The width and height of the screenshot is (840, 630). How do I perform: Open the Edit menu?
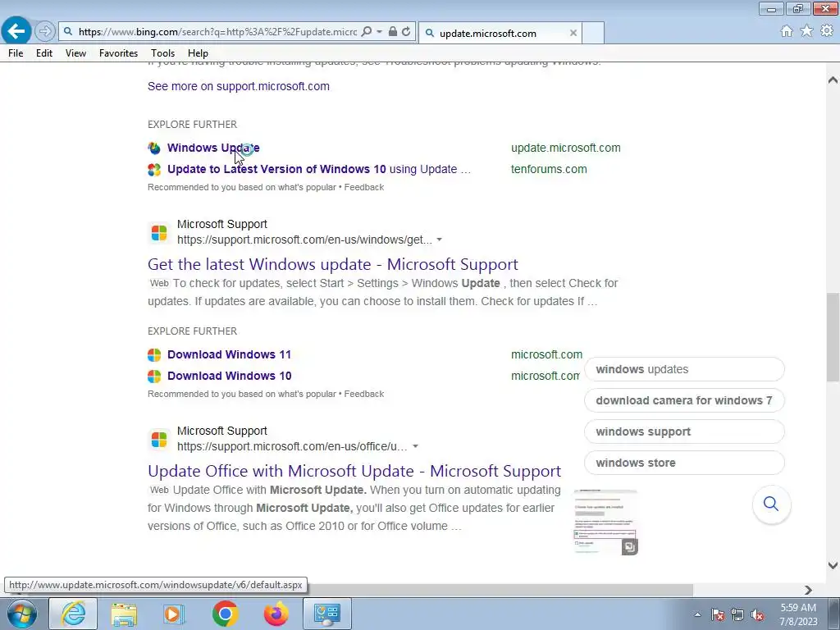click(44, 53)
